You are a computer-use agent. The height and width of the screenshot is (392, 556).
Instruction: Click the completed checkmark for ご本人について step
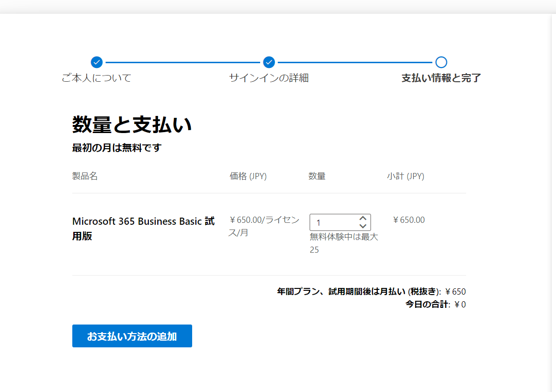pos(97,62)
